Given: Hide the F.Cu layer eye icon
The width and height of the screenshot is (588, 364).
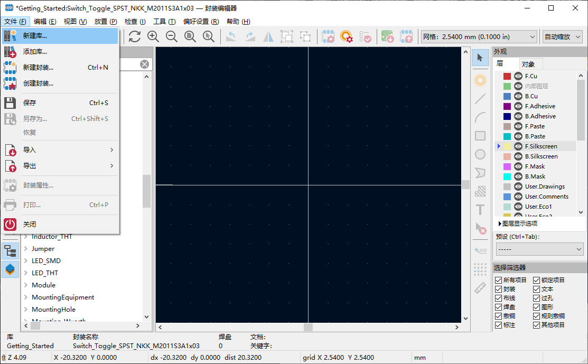Looking at the screenshot, I should [518, 76].
